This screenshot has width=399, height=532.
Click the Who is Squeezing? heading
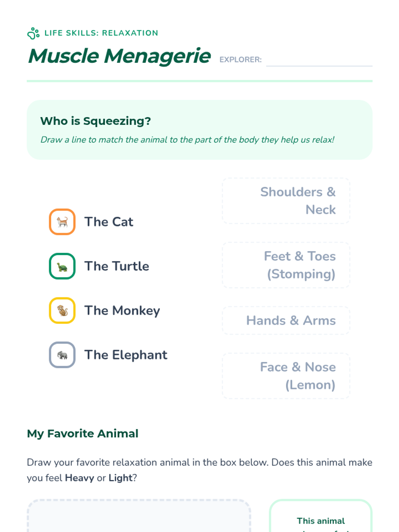tap(95, 121)
